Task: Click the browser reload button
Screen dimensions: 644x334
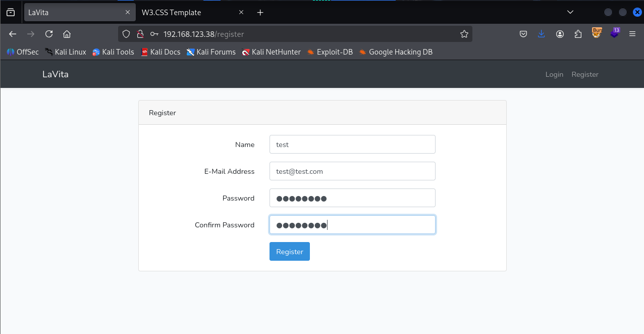Action: click(x=49, y=34)
